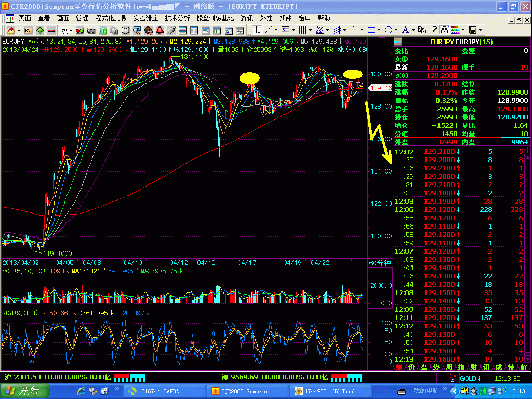Open the 帮助 menu
This screenshot has height=399, width=532.
click(324, 18)
